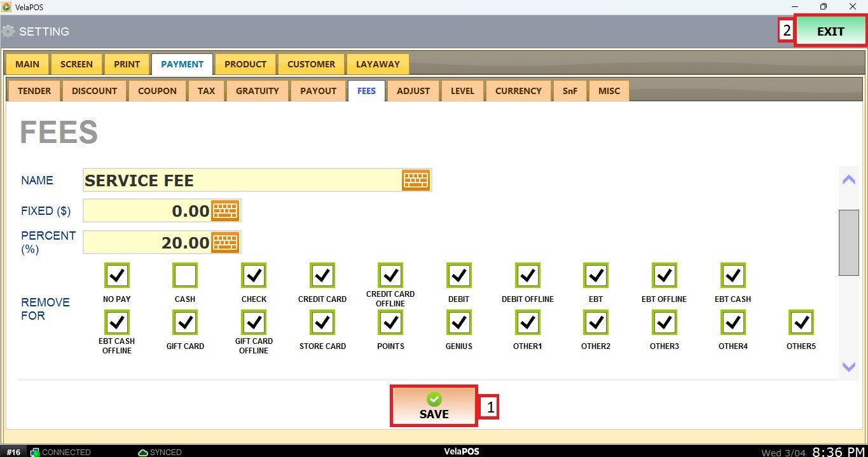
Task: Click the settings gear icon
Action: pyautogui.click(x=8, y=31)
